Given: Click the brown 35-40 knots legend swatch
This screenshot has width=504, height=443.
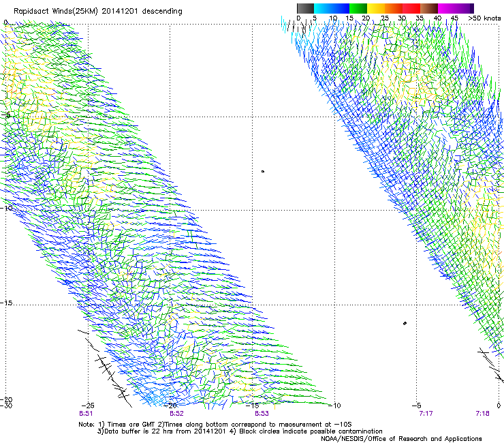Looking at the screenshot, I should [429, 8].
